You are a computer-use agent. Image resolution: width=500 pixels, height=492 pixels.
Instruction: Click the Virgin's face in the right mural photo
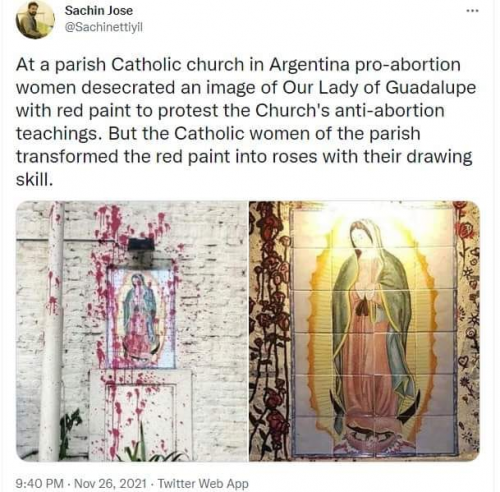pyautogui.click(x=360, y=236)
